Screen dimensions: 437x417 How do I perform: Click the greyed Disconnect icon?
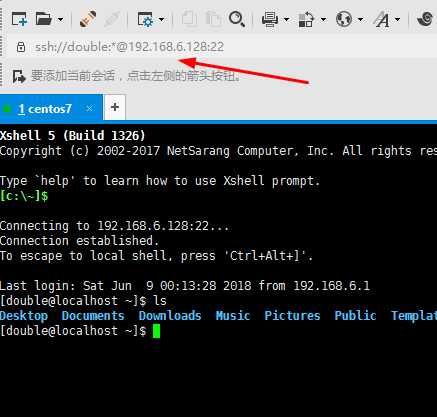(x=112, y=19)
